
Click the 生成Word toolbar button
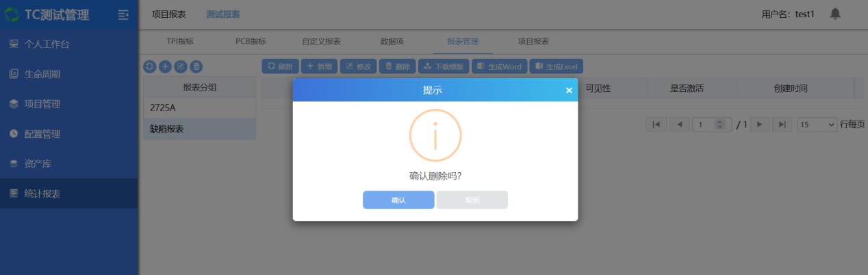[x=499, y=67]
